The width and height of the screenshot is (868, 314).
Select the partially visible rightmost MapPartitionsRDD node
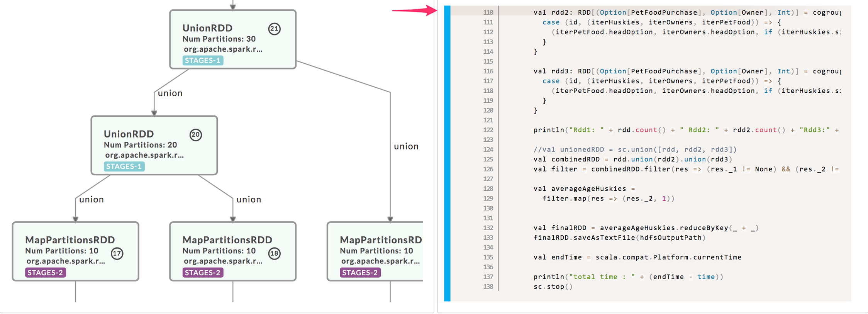pos(375,251)
